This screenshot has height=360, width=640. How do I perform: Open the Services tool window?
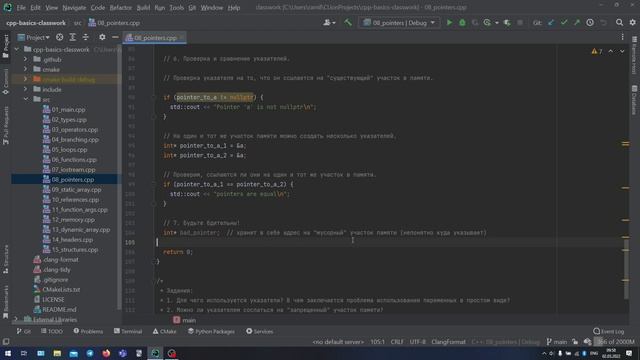click(260, 331)
